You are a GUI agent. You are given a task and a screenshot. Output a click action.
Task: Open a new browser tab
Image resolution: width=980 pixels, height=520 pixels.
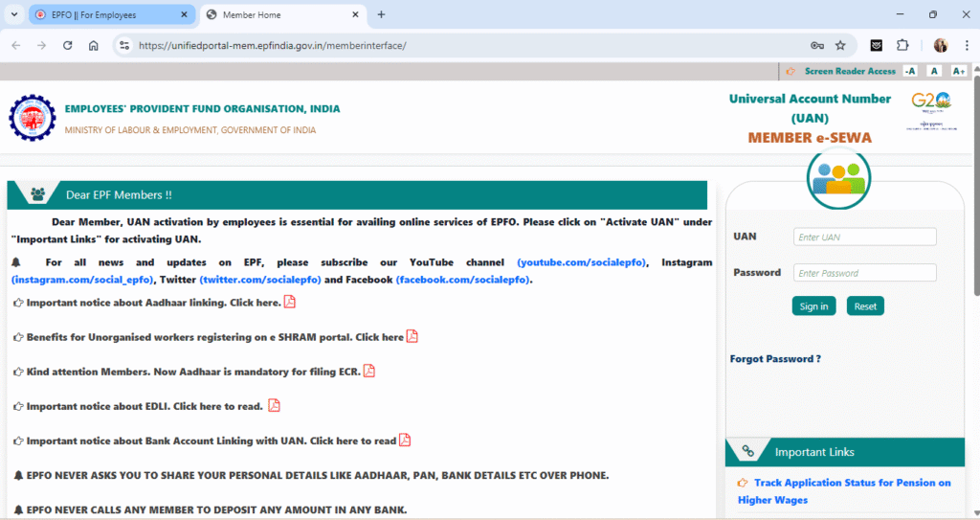(381, 14)
